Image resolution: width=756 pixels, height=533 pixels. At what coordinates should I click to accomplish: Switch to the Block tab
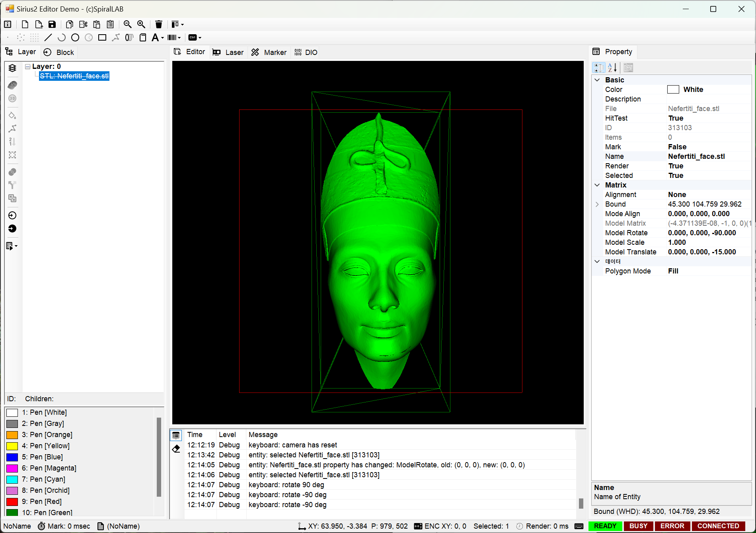coord(59,52)
